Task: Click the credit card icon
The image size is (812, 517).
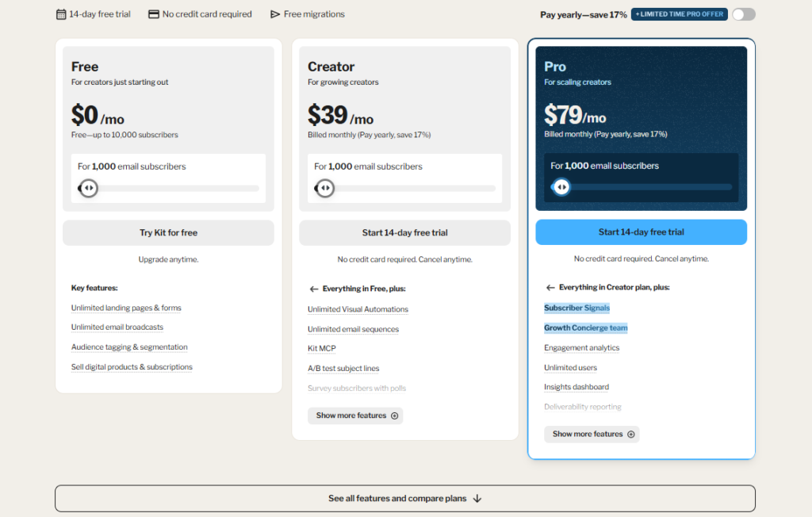Action: coord(154,14)
